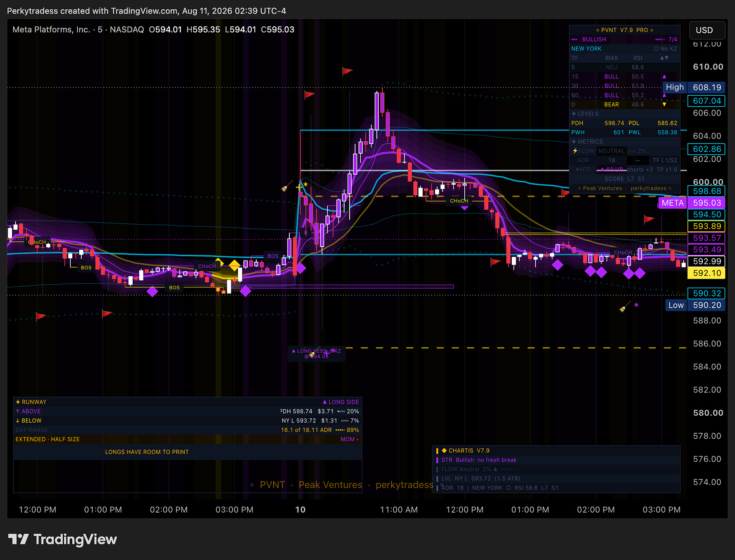Screen dimensions: 735x560
Task: Click the red flag above the first 12:00 PM
Action: (x=41, y=316)
